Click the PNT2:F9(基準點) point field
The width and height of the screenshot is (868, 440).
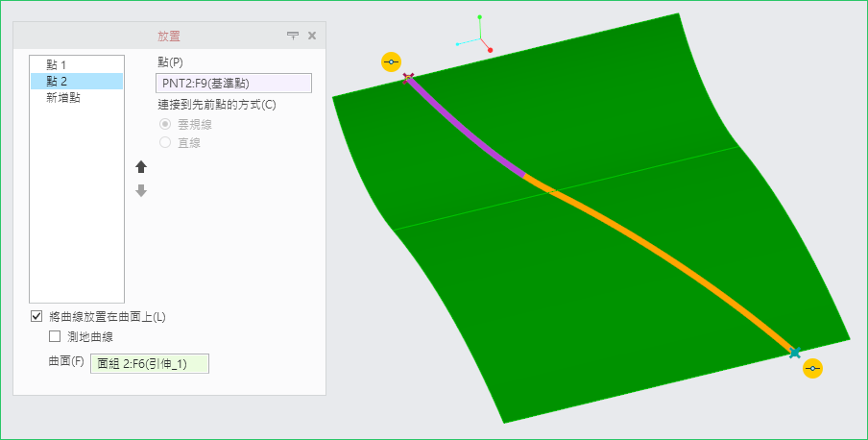(x=234, y=84)
